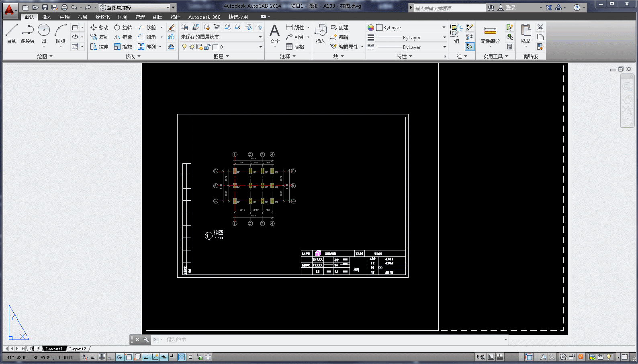Select the 圆 (Circle) drawing tool
This screenshot has width=638, height=364.
(44, 33)
